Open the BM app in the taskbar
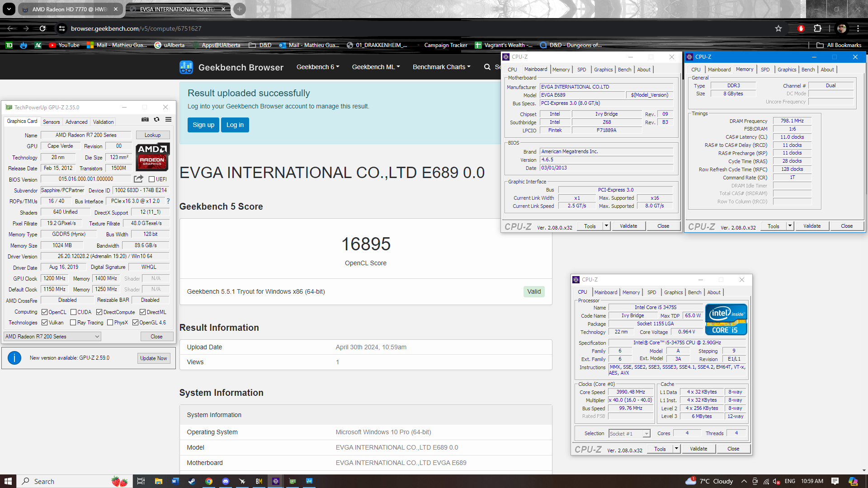Viewport: 868px width, 488px height. pos(259,481)
